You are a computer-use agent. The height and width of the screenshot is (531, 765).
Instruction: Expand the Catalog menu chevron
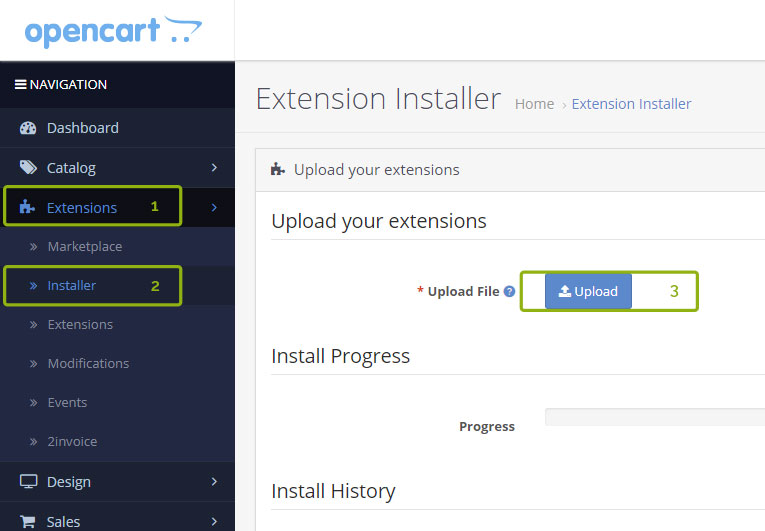tap(214, 167)
